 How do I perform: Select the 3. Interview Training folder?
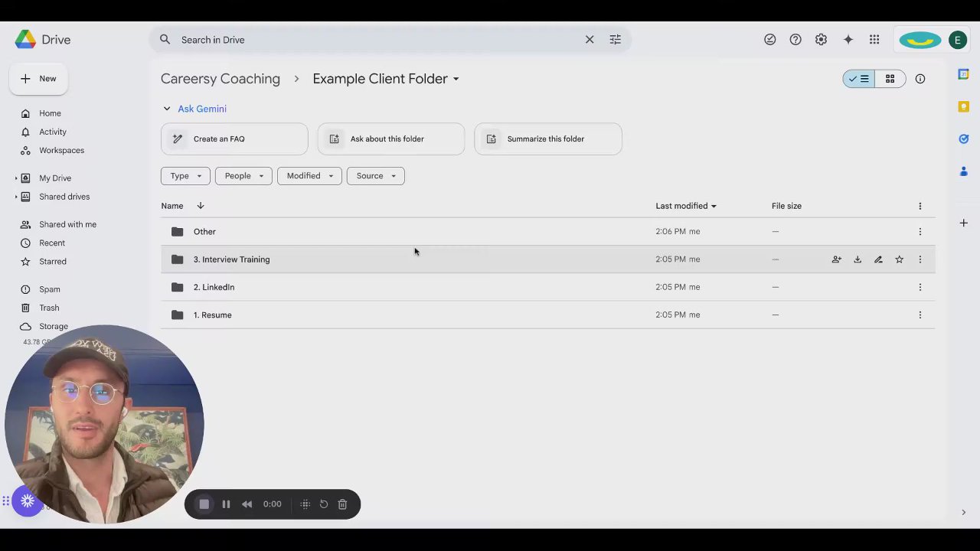547,259
